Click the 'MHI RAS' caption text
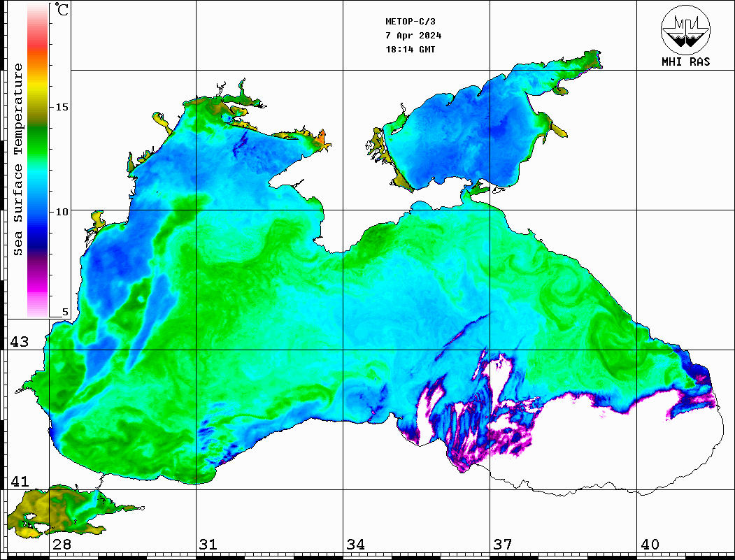Image resolution: width=735 pixels, height=560 pixels. coord(685,62)
